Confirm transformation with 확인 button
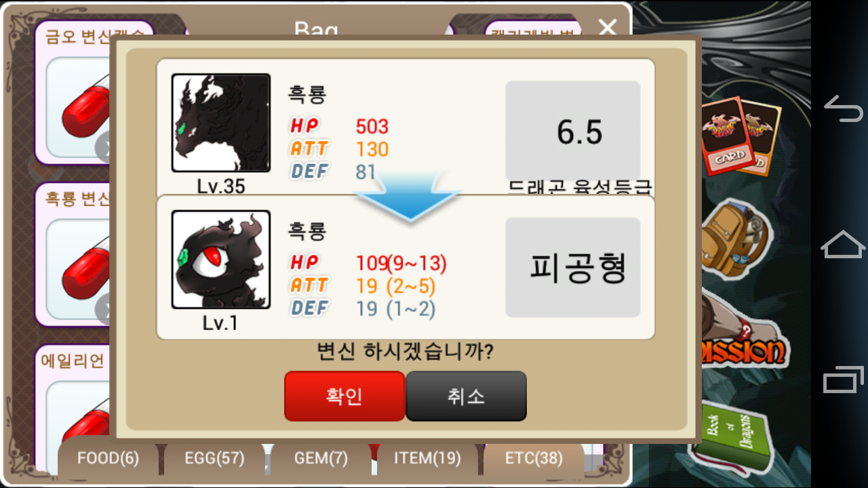The height and width of the screenshot is (488, 868). 344,396
